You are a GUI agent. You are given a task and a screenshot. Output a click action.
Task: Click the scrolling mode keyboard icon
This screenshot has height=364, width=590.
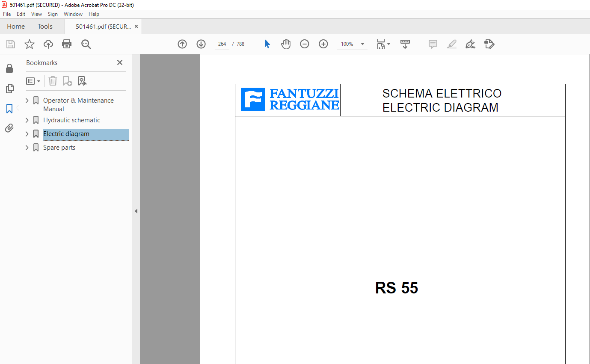[405, 44]
